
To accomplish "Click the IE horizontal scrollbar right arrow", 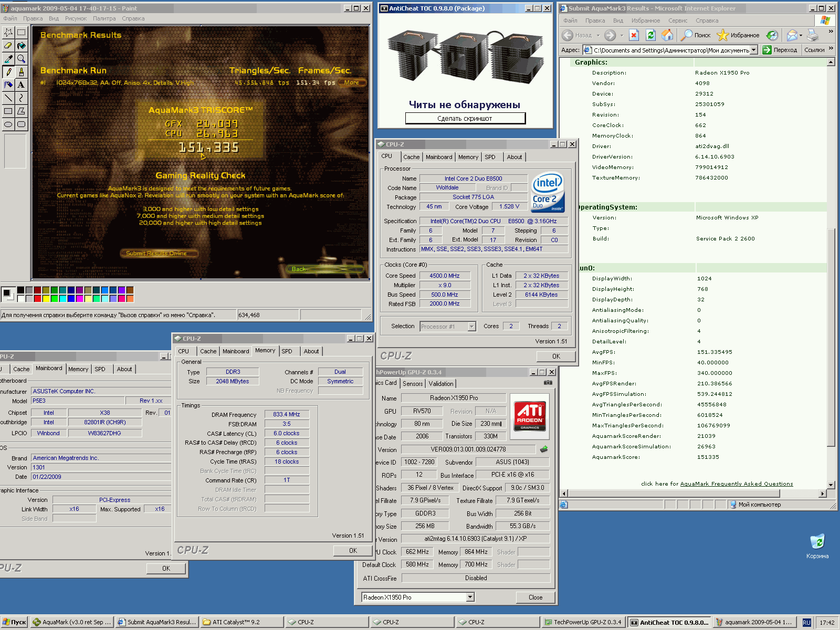I will [x=823, y=493].
